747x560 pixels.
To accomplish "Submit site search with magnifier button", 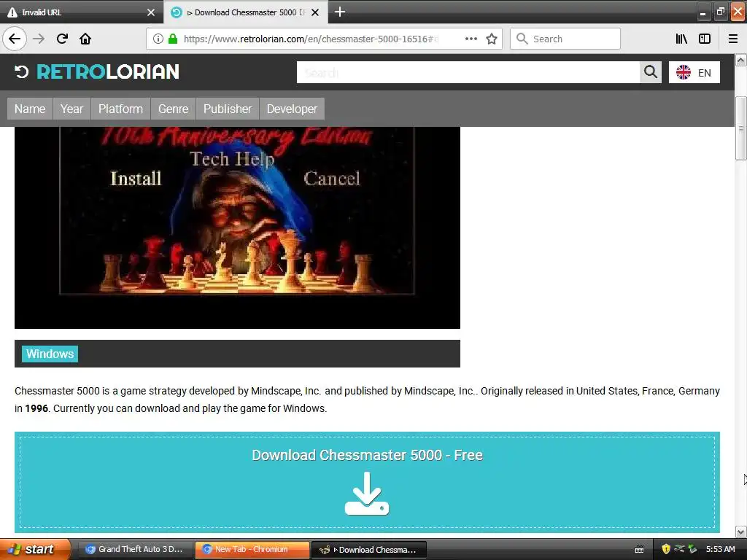I will point(650,72).
